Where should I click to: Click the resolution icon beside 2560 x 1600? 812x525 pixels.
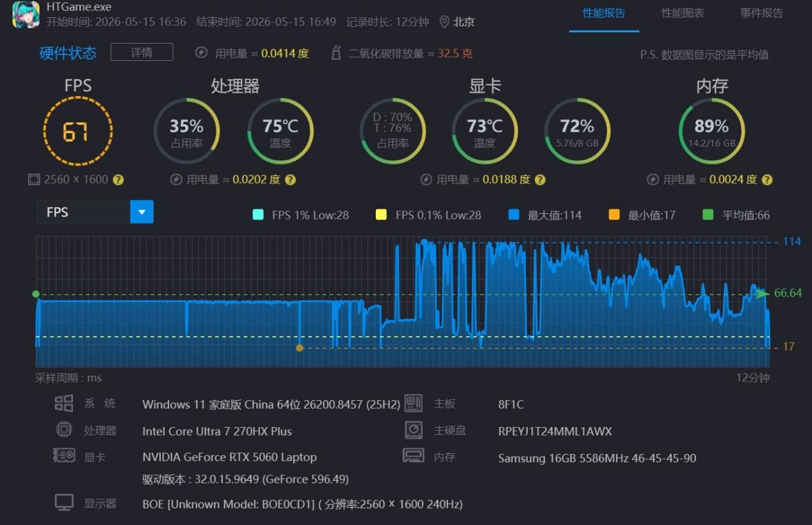click(34, 180)
